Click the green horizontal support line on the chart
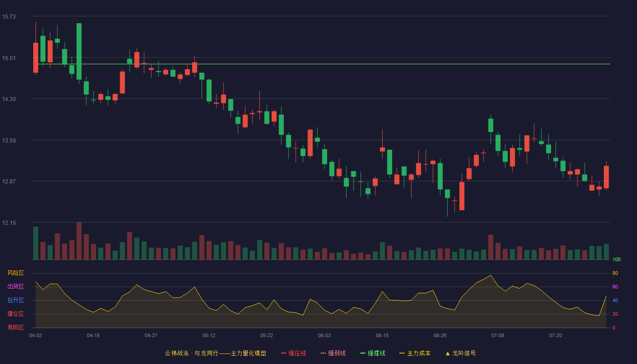 click(322, 64)
